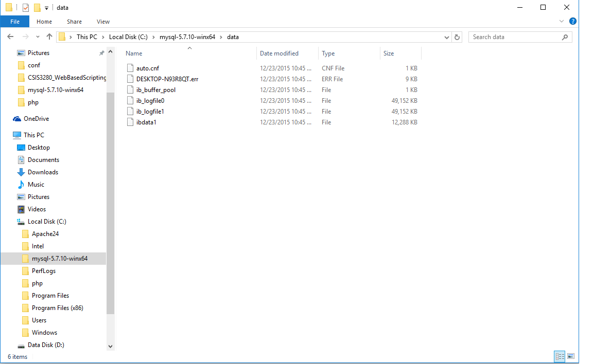The image size is (593, 364).
Task: Open OneDrive in the navigation pane
Action: [36, 119]
